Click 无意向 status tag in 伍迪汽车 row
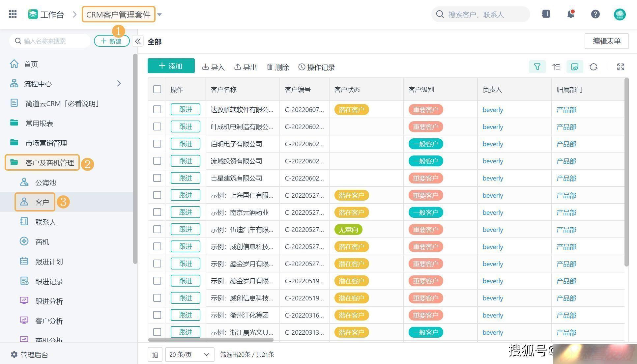The image size is (637, 364). pos(348,230)
